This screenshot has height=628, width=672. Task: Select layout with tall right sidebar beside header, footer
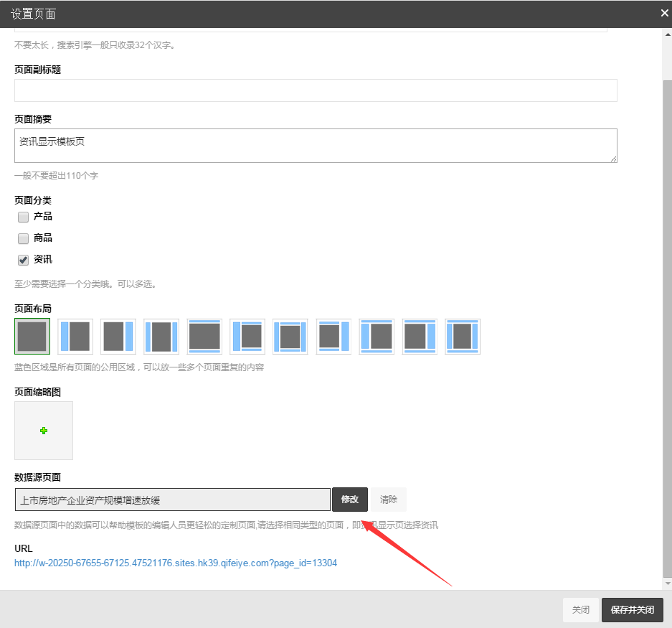coord(333,337)
